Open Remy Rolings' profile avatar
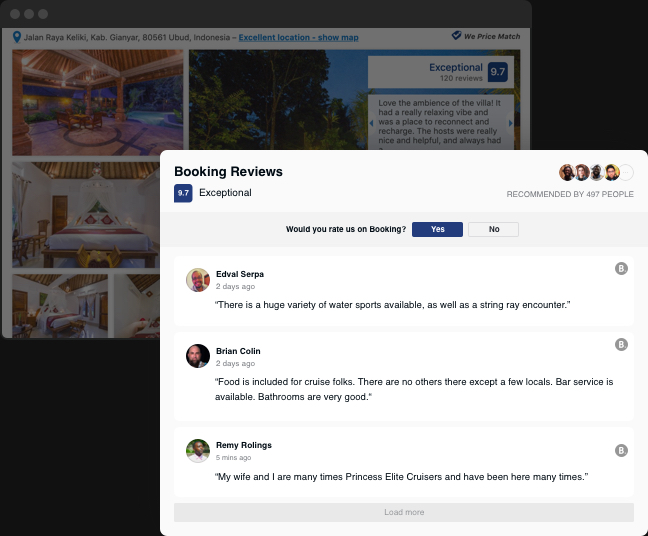The width and height of the screenshot is (648, 536). point(198,451)
